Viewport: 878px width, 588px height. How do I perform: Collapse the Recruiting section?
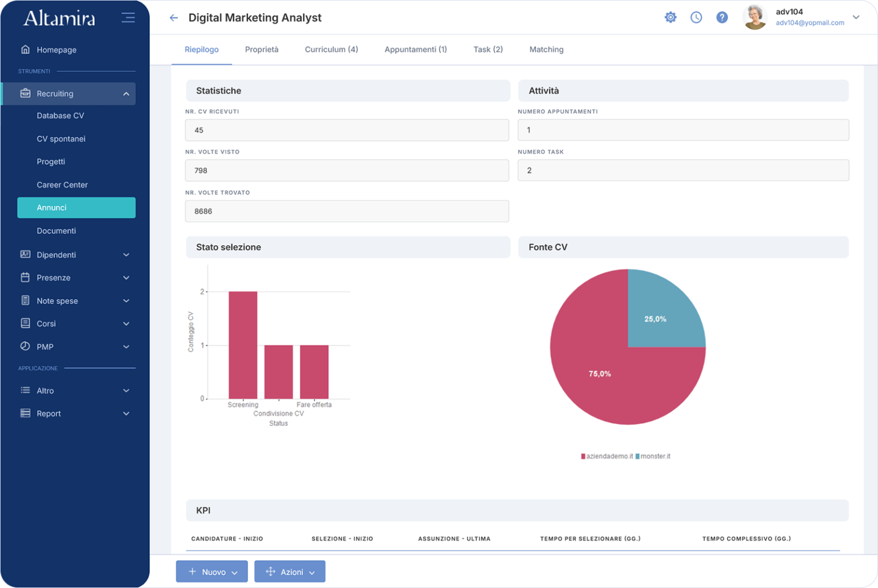[126, 94]
